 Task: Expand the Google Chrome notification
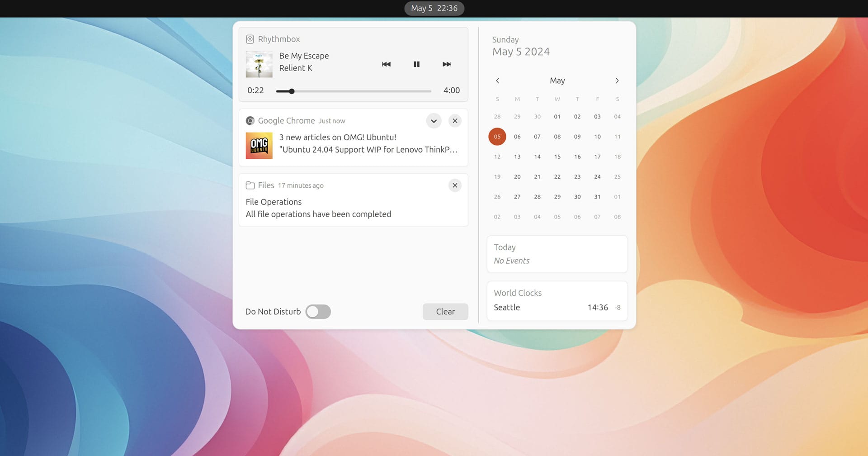(434, 121)
